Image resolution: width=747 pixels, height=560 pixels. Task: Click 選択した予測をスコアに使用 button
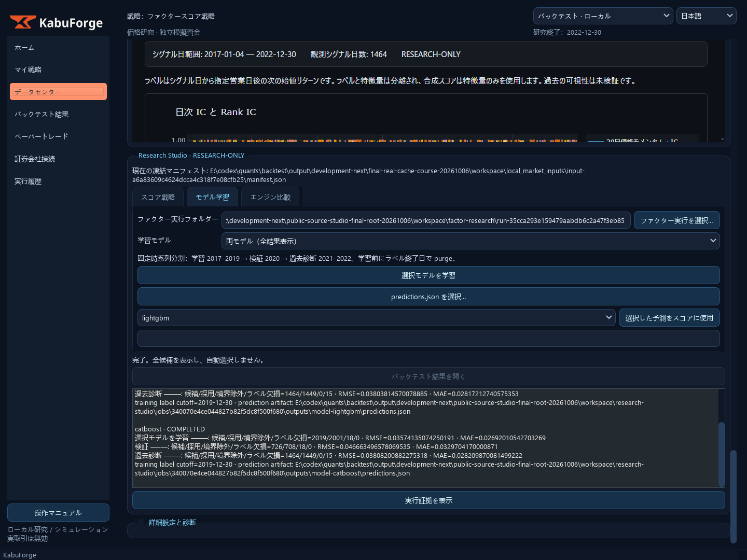[x=669, y=318]
